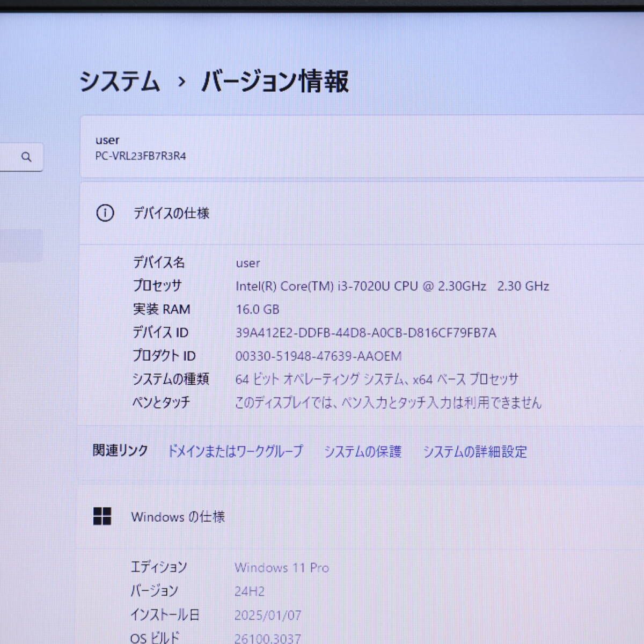
Task: Click the デバイス名 label
Action: click(159, 262)
